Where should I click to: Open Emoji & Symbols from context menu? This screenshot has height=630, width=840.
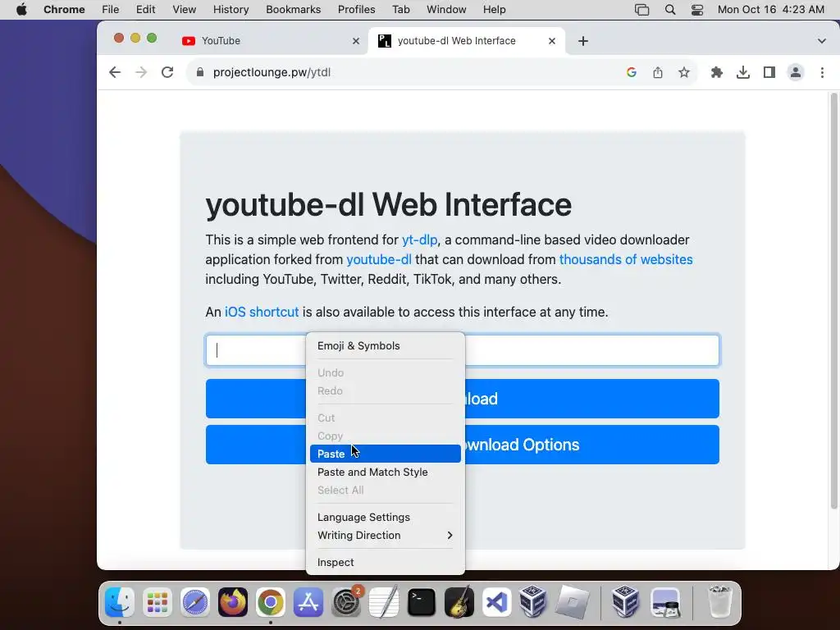click(386, 345)
